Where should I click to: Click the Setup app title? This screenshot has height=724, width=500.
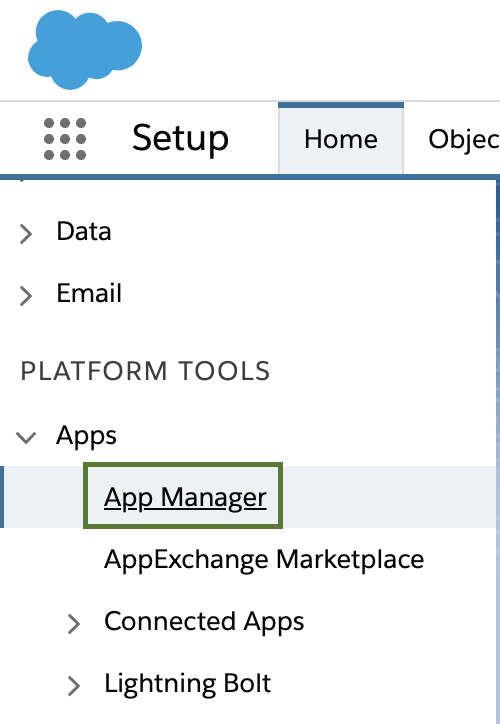181,138
